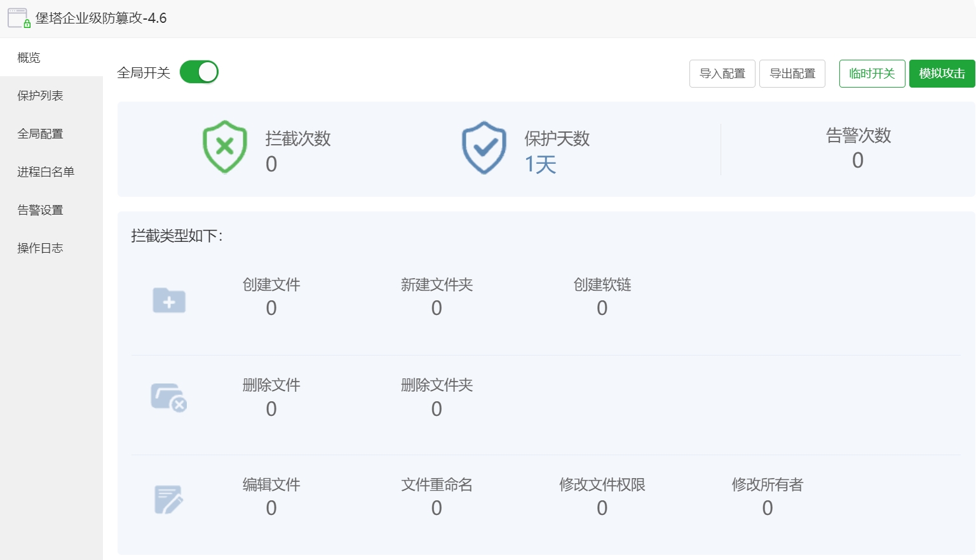The width and height of the screenshot is (976, 560).
Task: Click the 导入配置 import config button
Action: [x=722, y=73]
